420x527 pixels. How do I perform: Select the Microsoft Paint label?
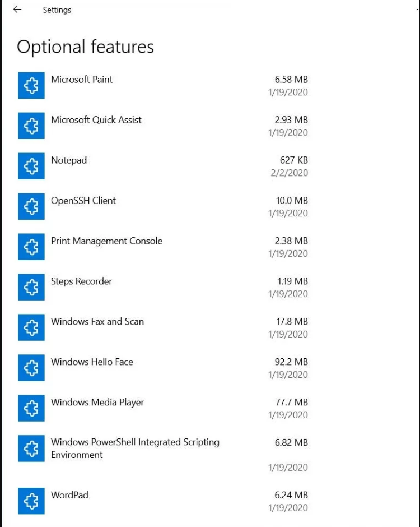pos(82,80)
